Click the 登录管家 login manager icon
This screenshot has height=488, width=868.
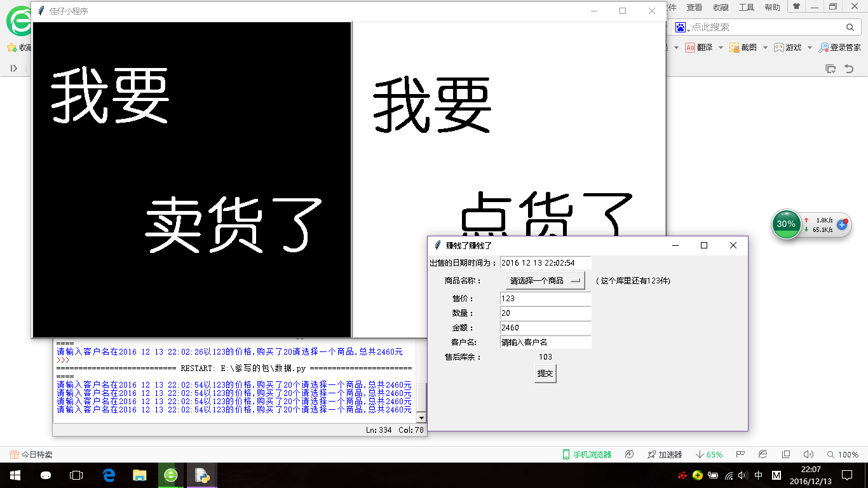[x=824, y=48]
